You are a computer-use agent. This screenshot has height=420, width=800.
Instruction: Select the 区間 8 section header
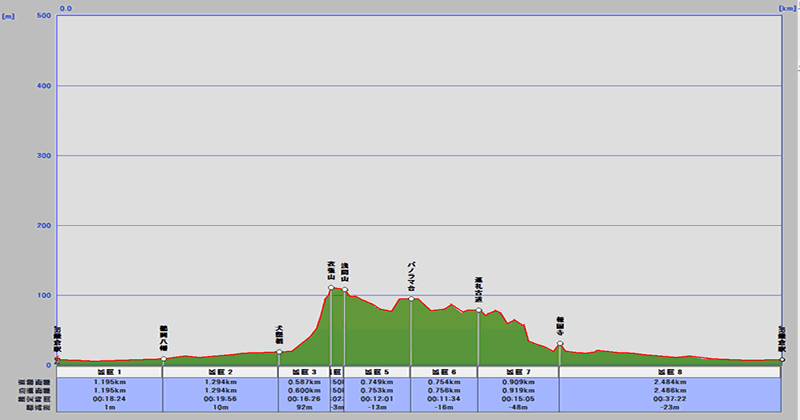669,372
